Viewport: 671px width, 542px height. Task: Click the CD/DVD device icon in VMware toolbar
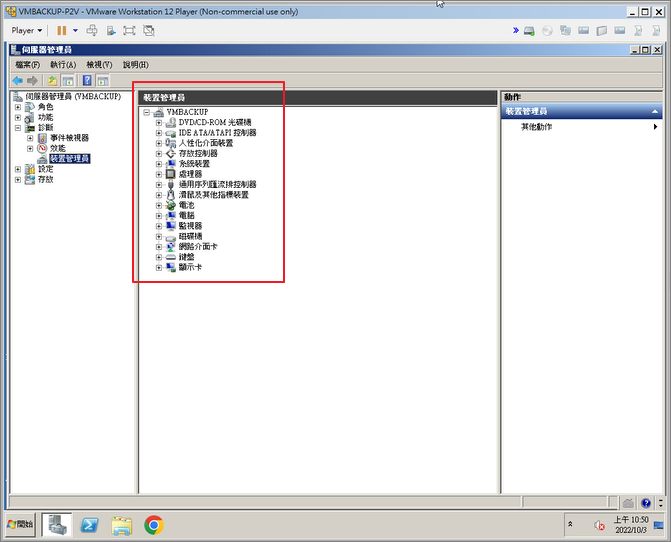(547, 31)
